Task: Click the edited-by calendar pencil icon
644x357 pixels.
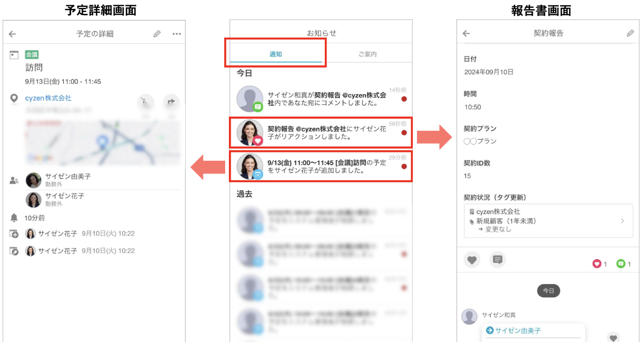Action: tap(14, 251)
